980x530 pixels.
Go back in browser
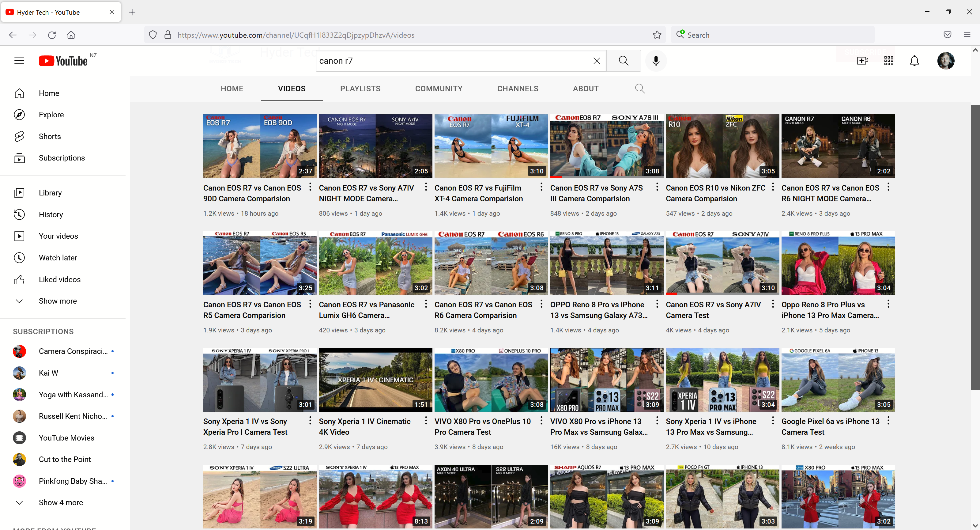[13, 35]
